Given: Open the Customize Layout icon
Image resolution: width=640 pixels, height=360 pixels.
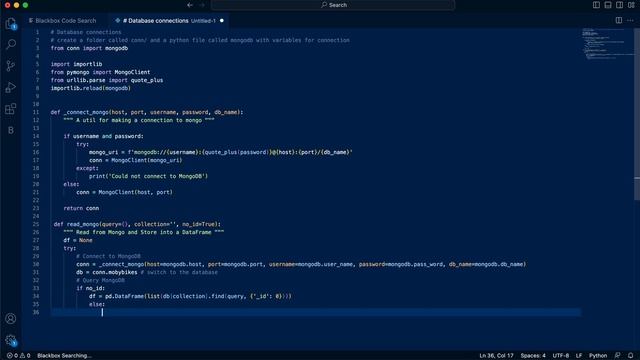Looking at the screenshot, I should (631, 5).
